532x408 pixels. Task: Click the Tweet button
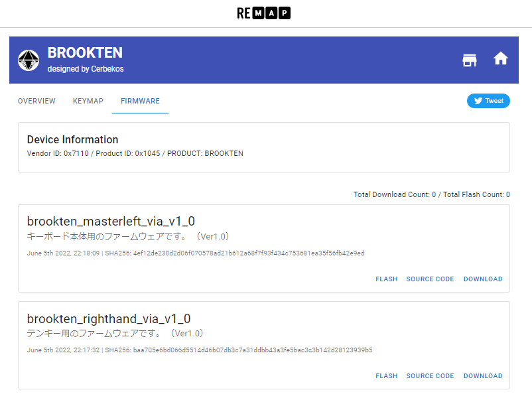pos(488,101)
